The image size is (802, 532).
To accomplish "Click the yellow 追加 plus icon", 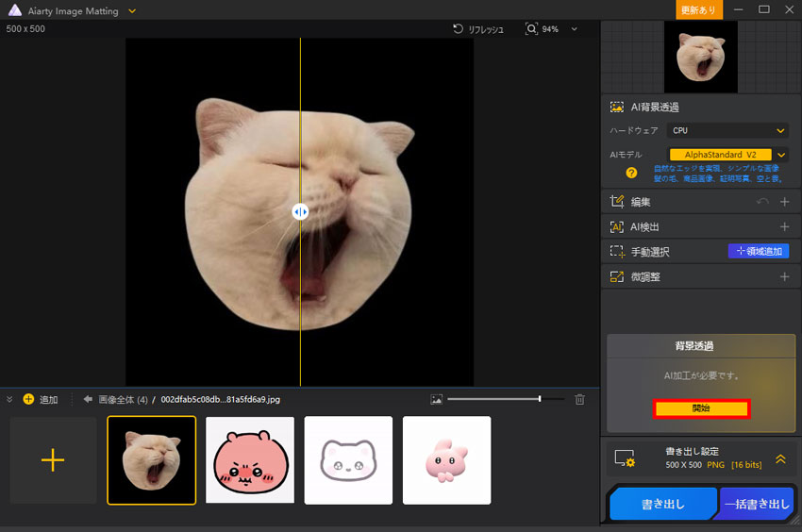I will (28, 399).
